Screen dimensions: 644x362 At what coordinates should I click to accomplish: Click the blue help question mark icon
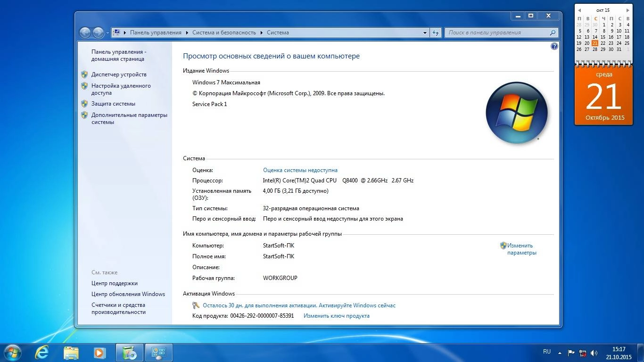point(554,46)
